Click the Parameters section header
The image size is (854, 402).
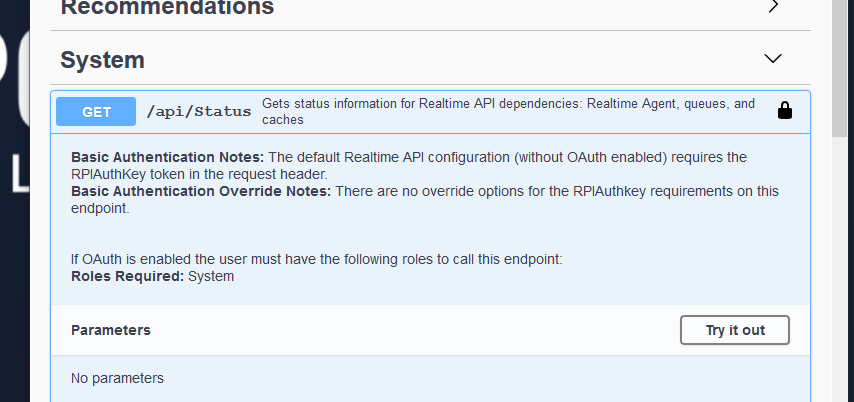point(111,330)
